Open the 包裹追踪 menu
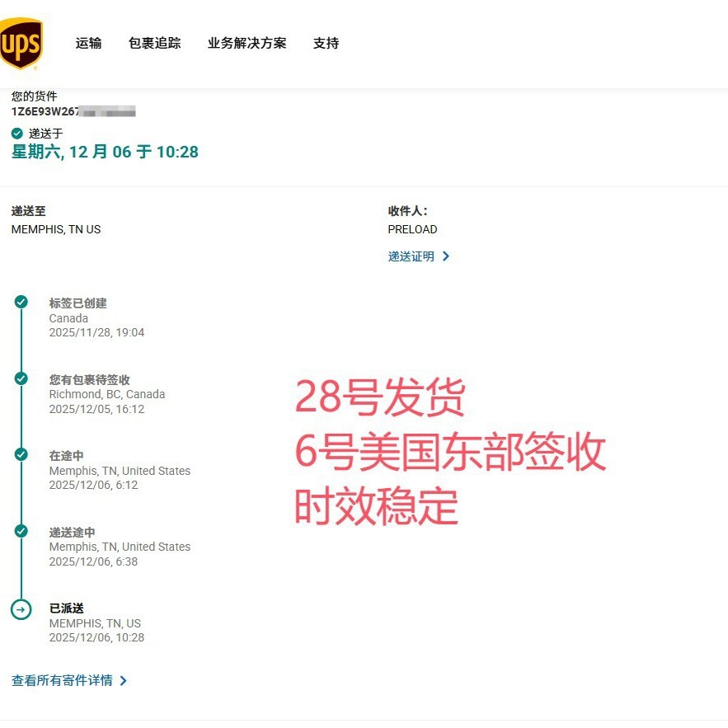Screen dimensions: 728x728 (x=155, y=43)
